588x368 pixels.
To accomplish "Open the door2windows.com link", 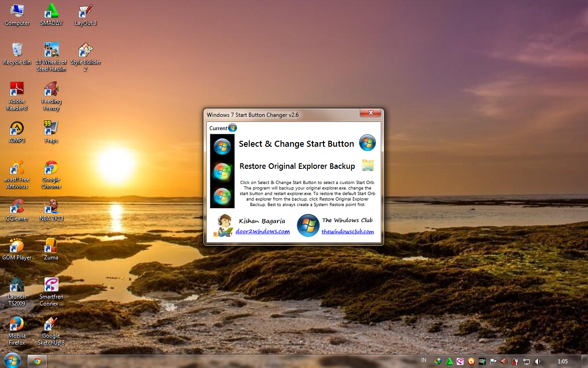I will click(263, 231).
